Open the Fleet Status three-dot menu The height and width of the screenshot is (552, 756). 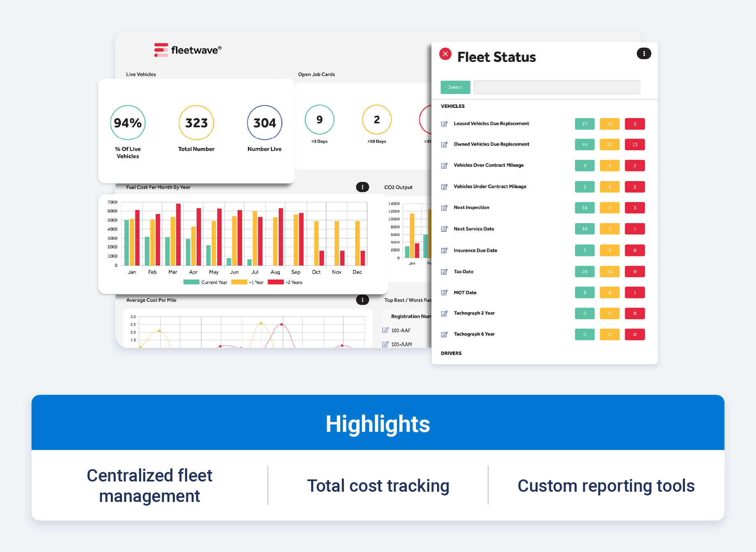click(x=644, y=53)
